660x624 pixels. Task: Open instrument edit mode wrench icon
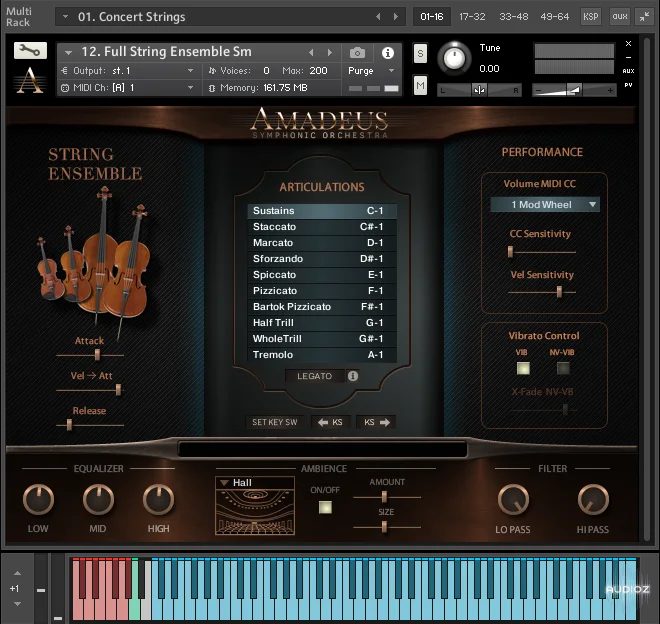[x=30, y=51]
